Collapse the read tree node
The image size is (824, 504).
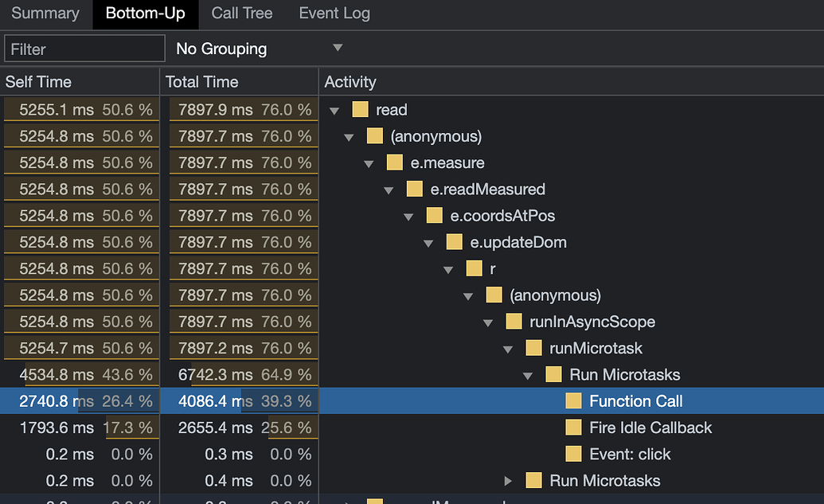pos(334,110)
